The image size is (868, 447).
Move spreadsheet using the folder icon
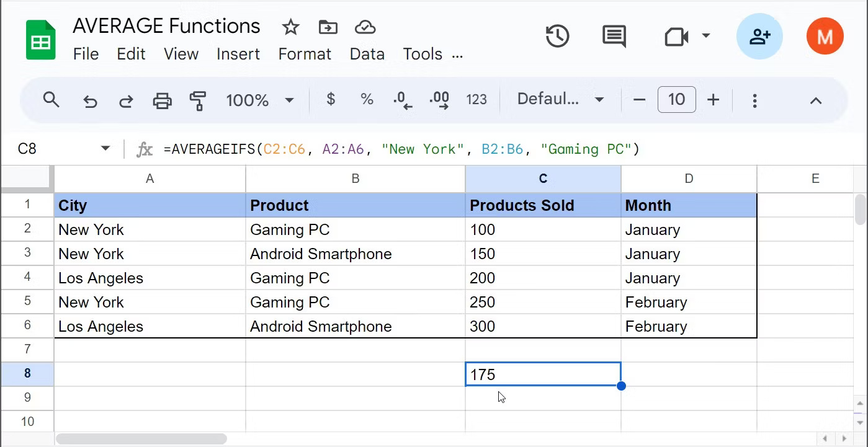point(328,27)
